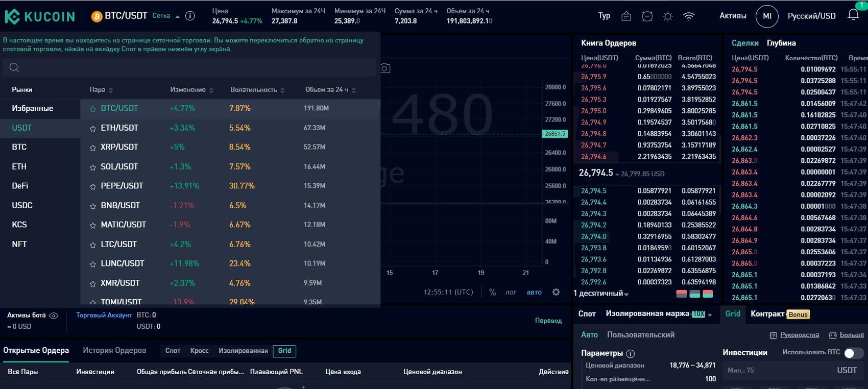Click the notification bell icon
This screenshot has height=389, width=868.
(x=853, y=15)
